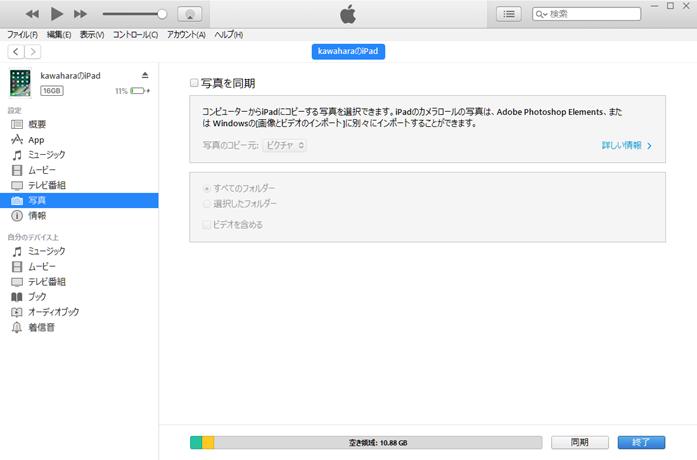Click the iPad device thumbnail
This screenshot has width=697, height=460.
[x=20, y=83]
